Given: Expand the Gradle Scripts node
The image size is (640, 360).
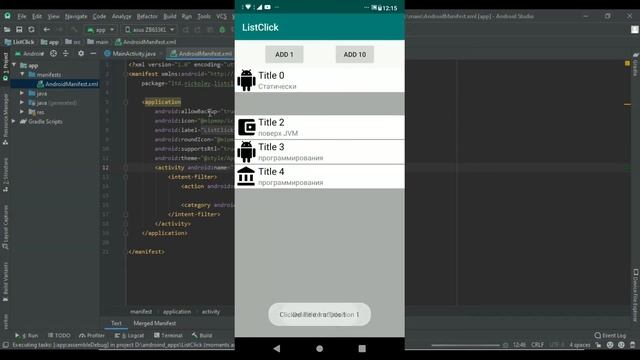Looking at the screenshot, I should tap(14, 121).
